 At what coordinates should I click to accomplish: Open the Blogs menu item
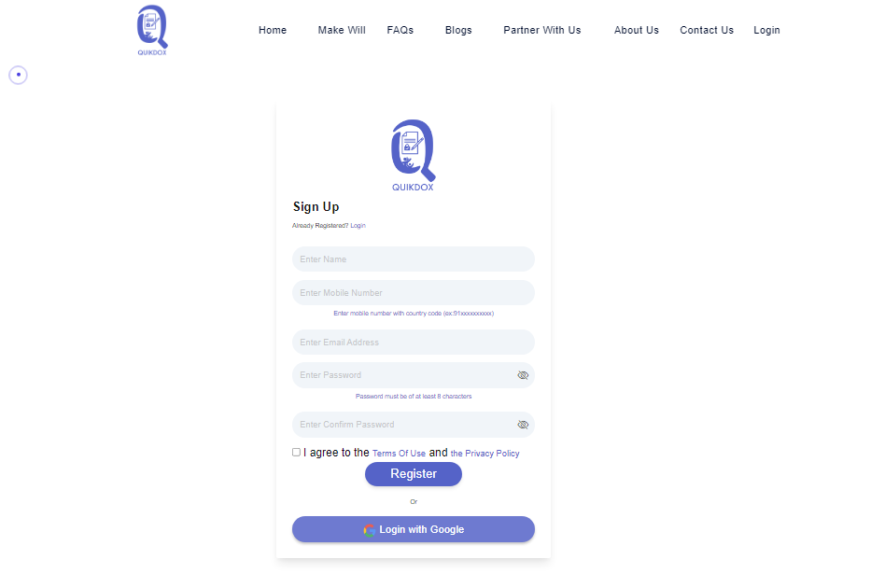pos(458,30)
